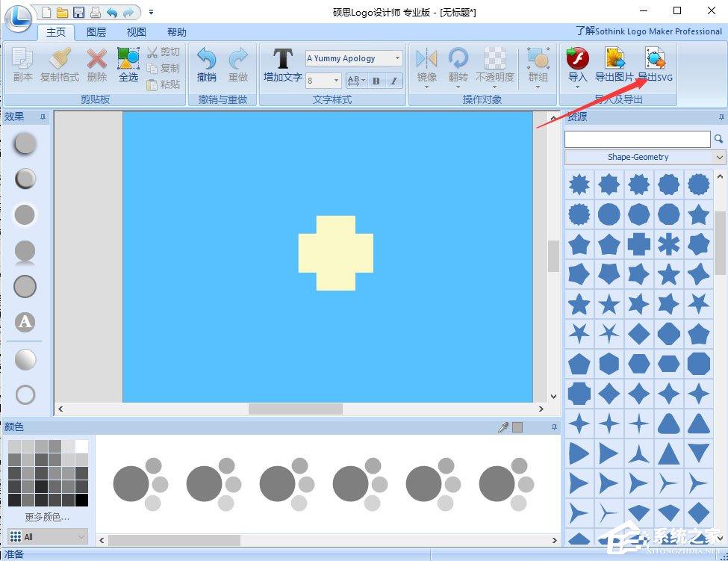
Task: Click the eyedropper icon in color panel
Action: pos(503,427)
